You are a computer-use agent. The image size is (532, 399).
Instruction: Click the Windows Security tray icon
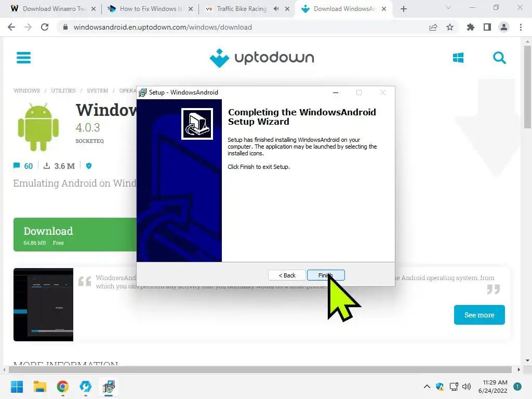coord(440,387)
